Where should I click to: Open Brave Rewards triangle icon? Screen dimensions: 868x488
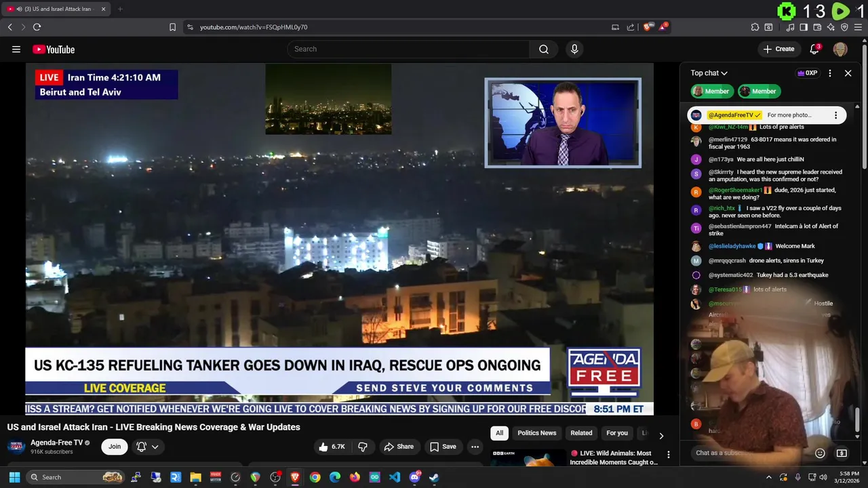663,27
